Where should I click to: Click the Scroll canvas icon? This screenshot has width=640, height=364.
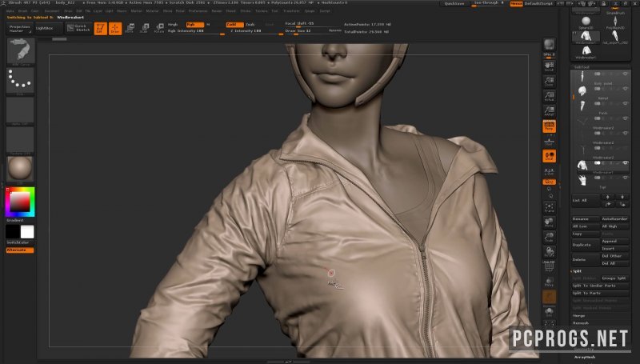(x=549, y=66)
